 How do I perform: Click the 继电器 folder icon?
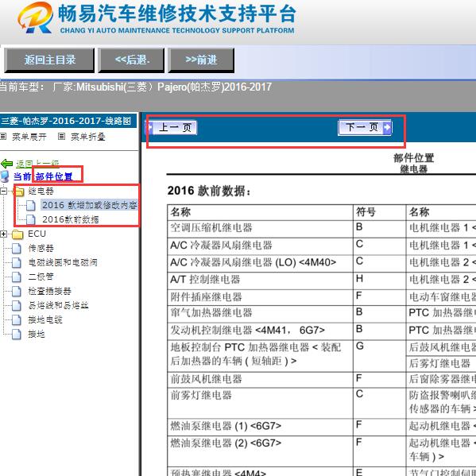pos(19,192)
